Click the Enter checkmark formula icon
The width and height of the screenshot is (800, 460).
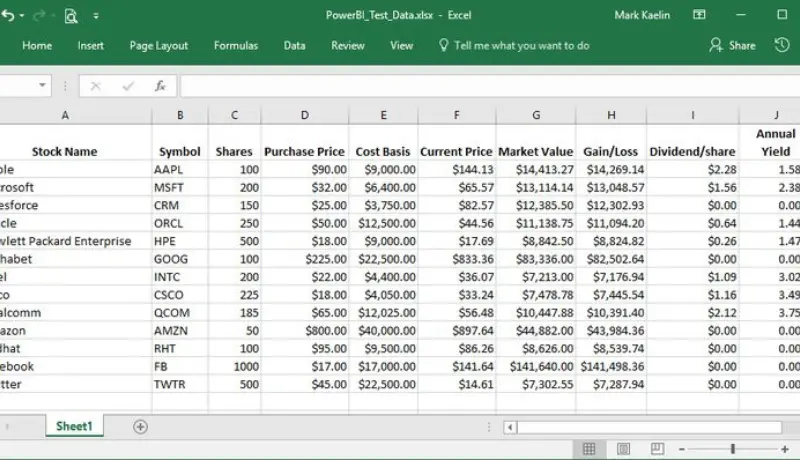[x=128, y=86]
